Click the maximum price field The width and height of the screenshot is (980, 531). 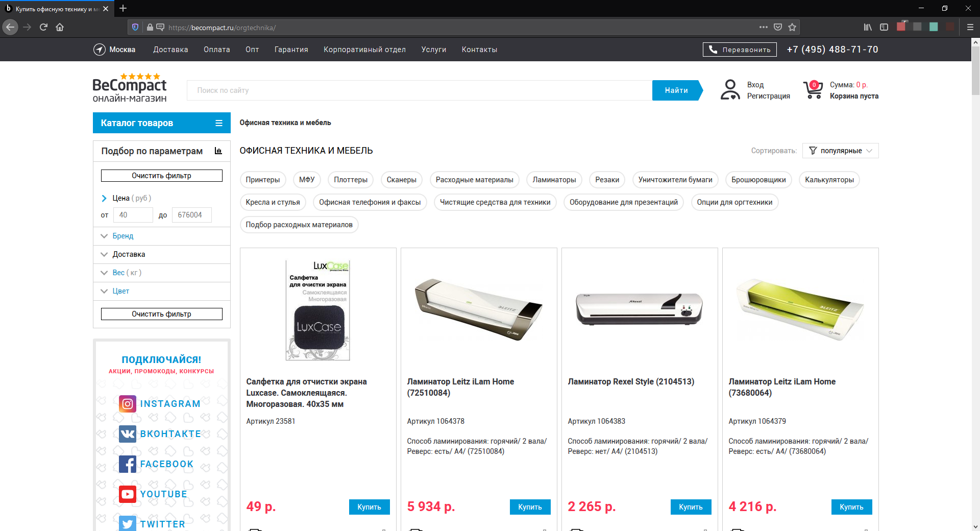(x=192, y=215)
